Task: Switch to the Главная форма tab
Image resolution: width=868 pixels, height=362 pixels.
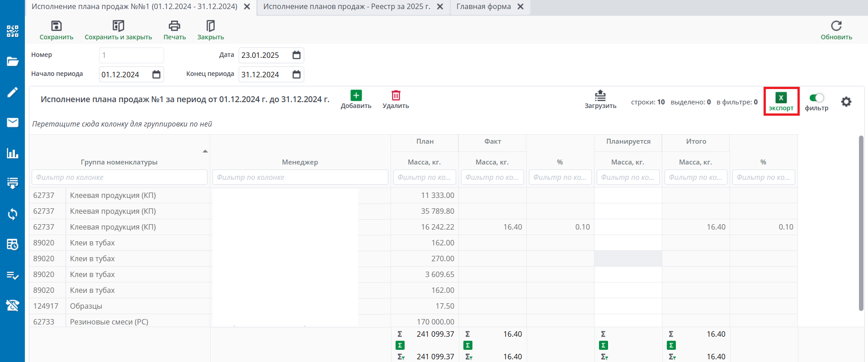Action: [483, 7]
